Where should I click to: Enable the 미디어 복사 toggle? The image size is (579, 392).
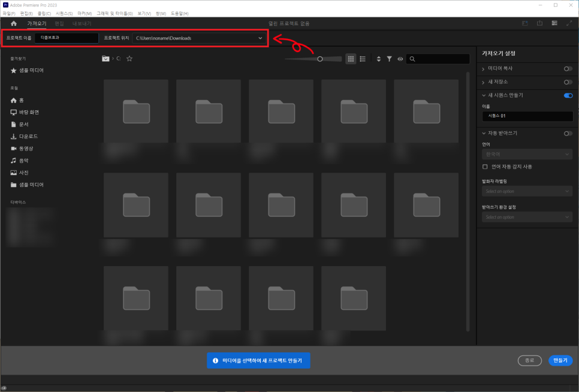pos(568,69)
